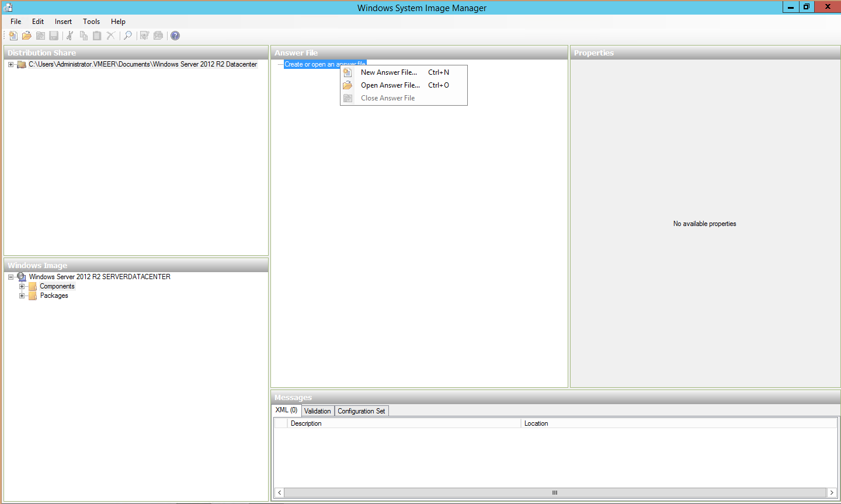Click the application icon in the title bar
Image resolution: width=841 pixels, height=504 pixels.
point(8,8)
